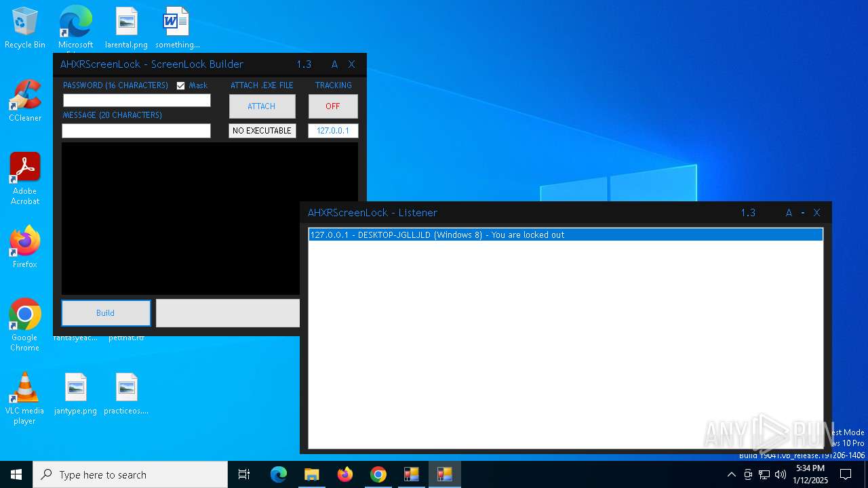Open Microsoft Edge desktop shortcut
Image resolution: width=868 pixels, height=488 pixels.
[x=75, y=28]
